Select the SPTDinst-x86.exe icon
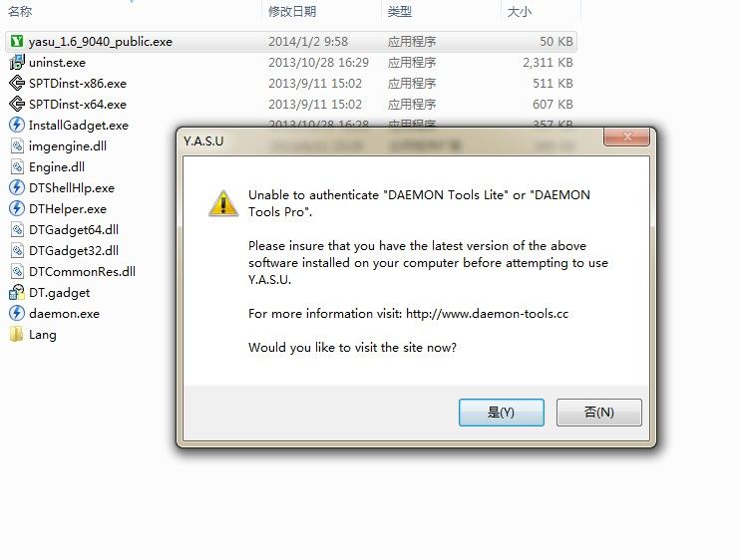 [17, 83]
